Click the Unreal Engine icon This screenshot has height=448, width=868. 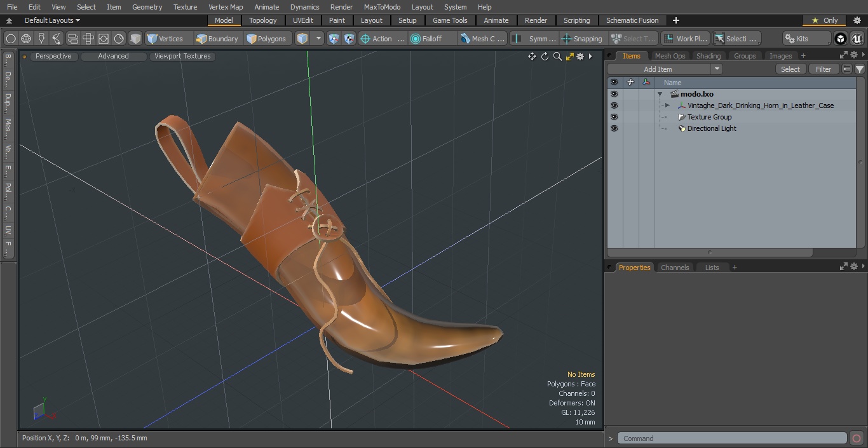(x=857, y=39)
